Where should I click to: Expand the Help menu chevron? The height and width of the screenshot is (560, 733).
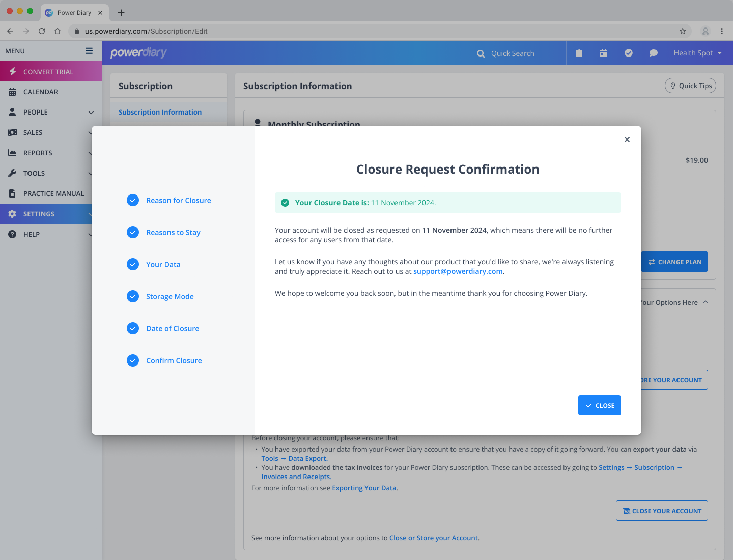(x=90, y=234)
